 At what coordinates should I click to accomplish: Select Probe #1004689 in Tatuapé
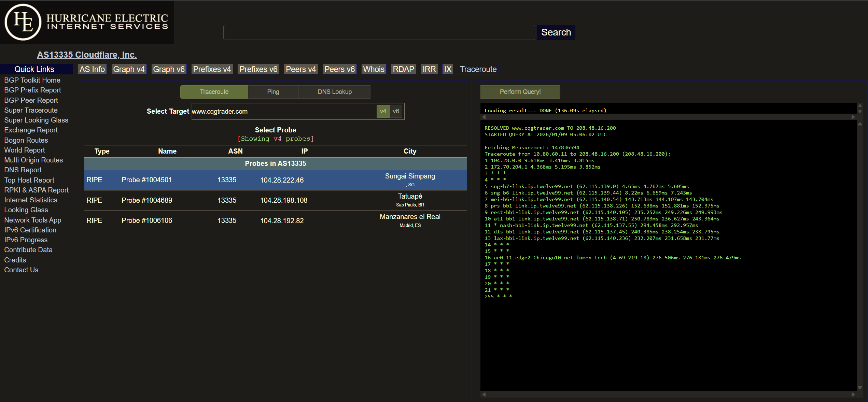point(275,200)
